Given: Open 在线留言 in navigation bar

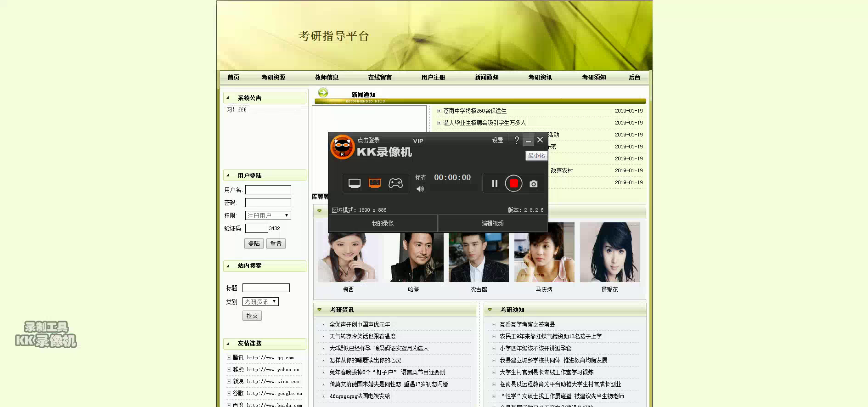Looking at the screenshot, I should 380,77.
